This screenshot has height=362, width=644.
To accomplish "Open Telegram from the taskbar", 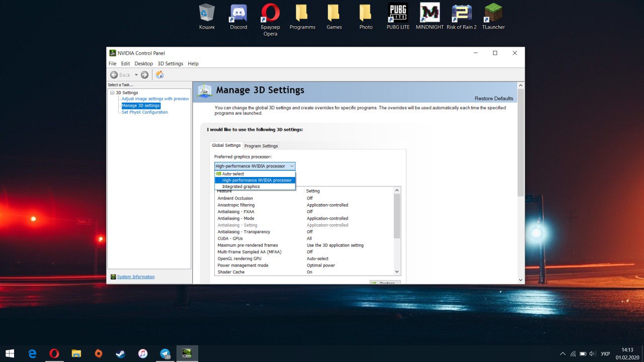I will (x=165, y=353).
